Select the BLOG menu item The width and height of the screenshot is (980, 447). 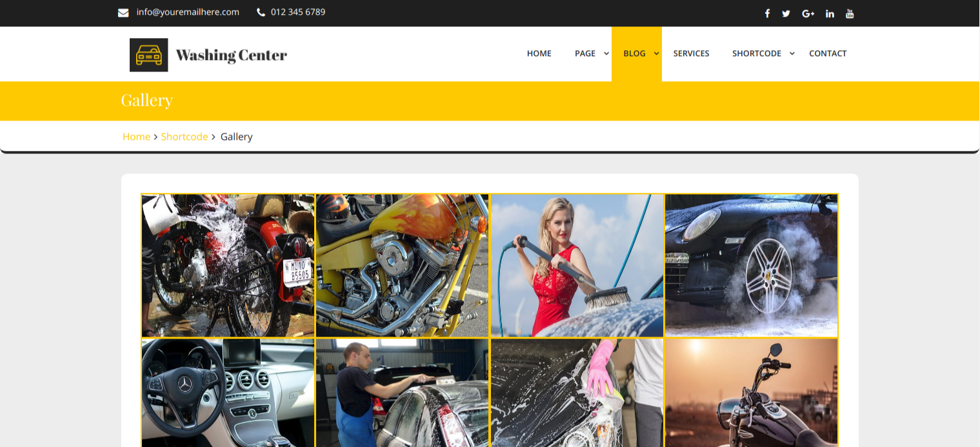click(x=635, y=54)
